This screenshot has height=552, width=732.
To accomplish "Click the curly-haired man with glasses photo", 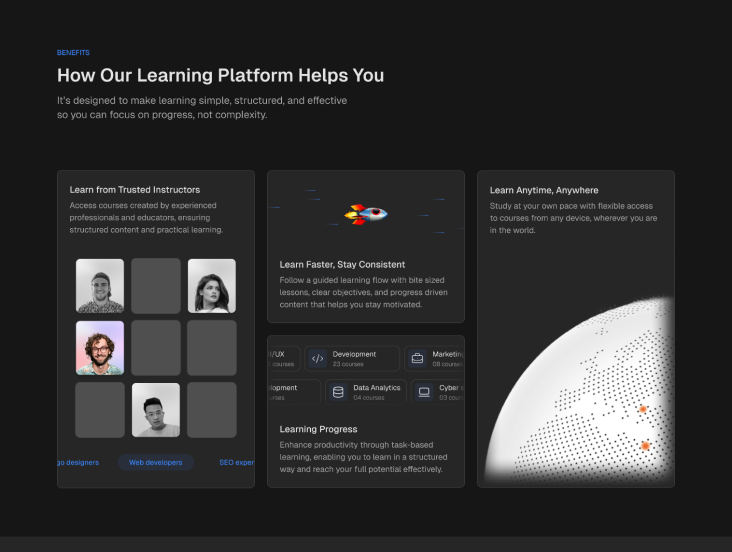I will click(100, 347).
